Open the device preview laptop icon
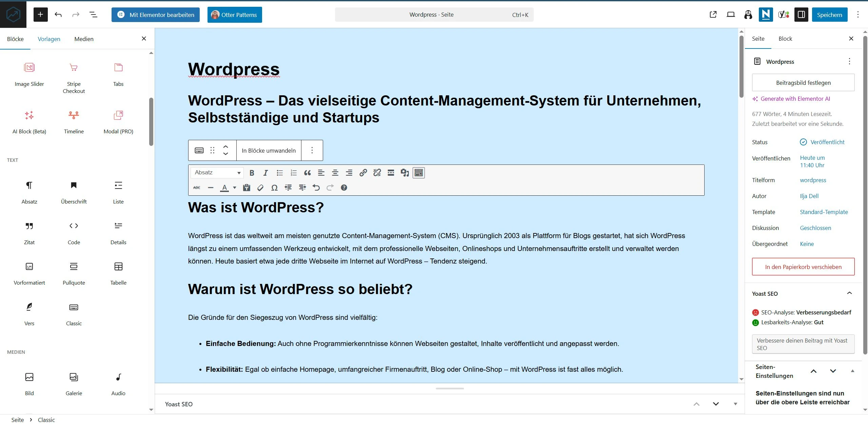 click(731, 15)
